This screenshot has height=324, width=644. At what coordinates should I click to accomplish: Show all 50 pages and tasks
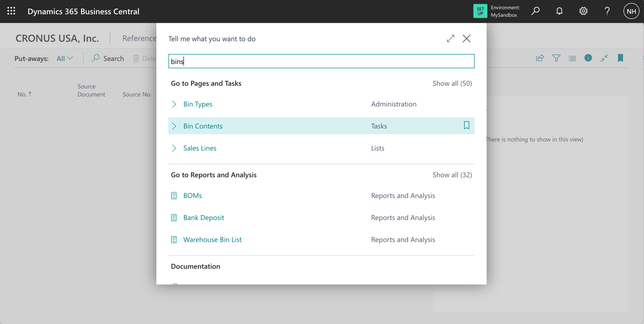pos(452,83)
